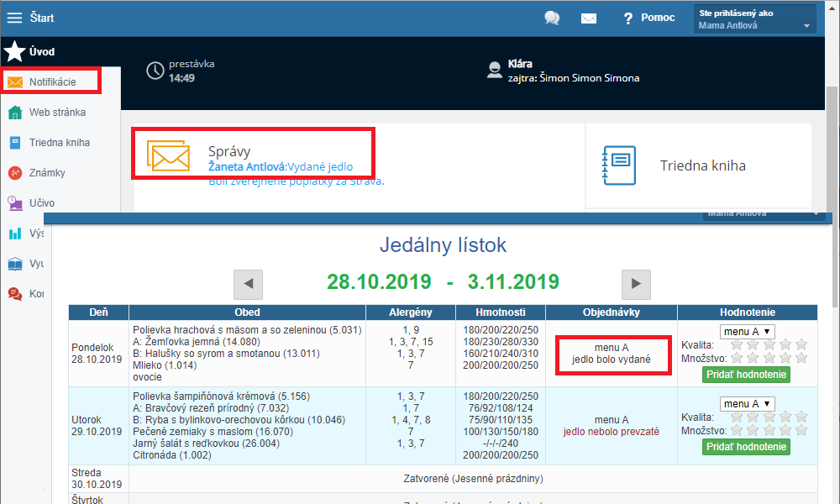Viewport: 840px width, 504px height.
Task: Select Web stránka in the sidebar
Action: click(x=57, y=113)
